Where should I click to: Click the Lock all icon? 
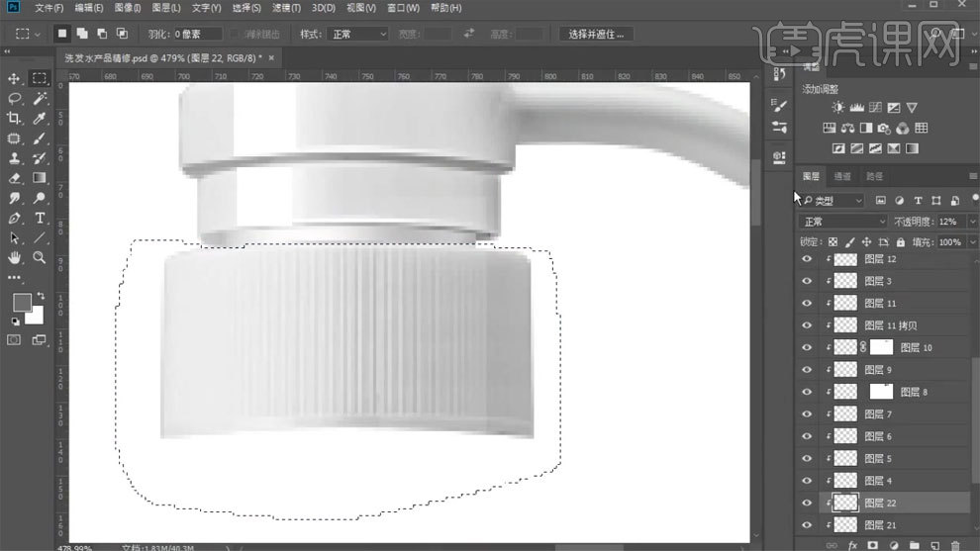(x=900, y=242)
